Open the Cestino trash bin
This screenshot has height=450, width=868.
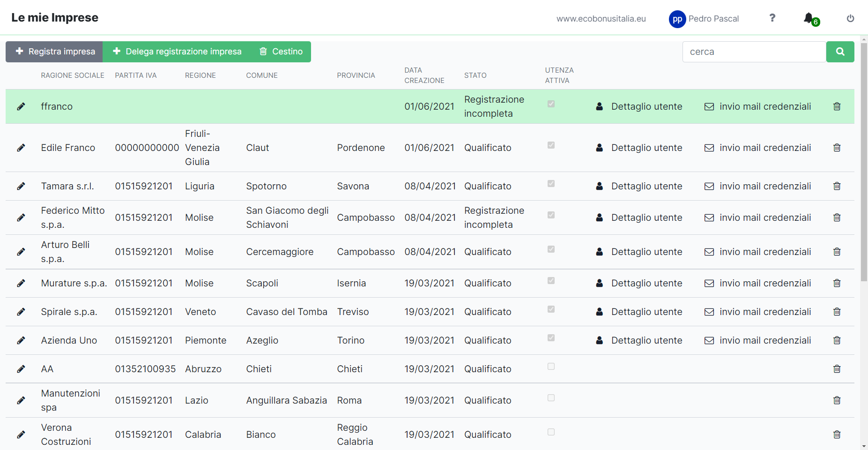pyautogui.click(x=281, y=52)
